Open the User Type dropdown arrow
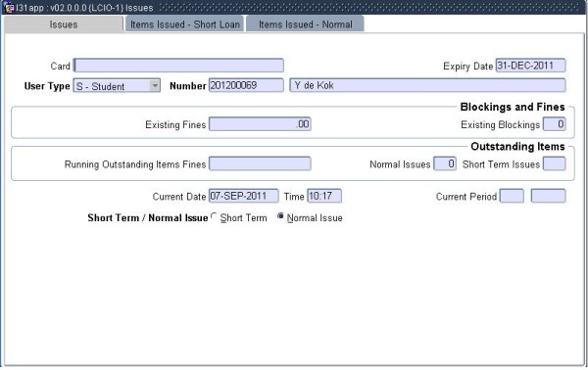Image resolution: width=588 pixels, height=370 pixels. coord(155,86)
